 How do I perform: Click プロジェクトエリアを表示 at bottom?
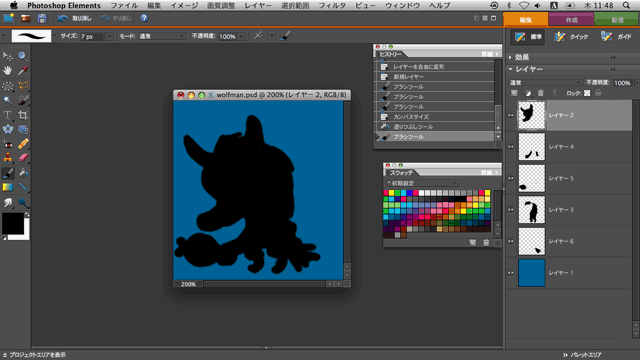pyautogui.click(x=34, y=355)
